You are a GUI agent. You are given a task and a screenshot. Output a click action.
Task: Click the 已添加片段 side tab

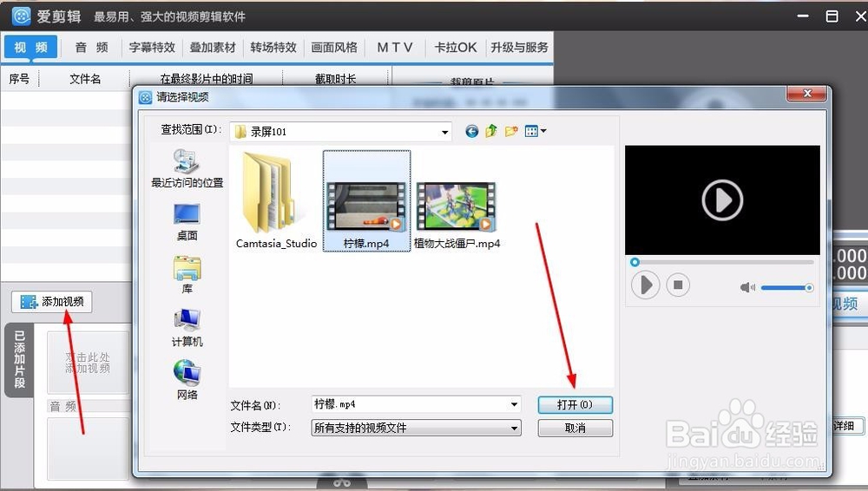tap(20, 360)
